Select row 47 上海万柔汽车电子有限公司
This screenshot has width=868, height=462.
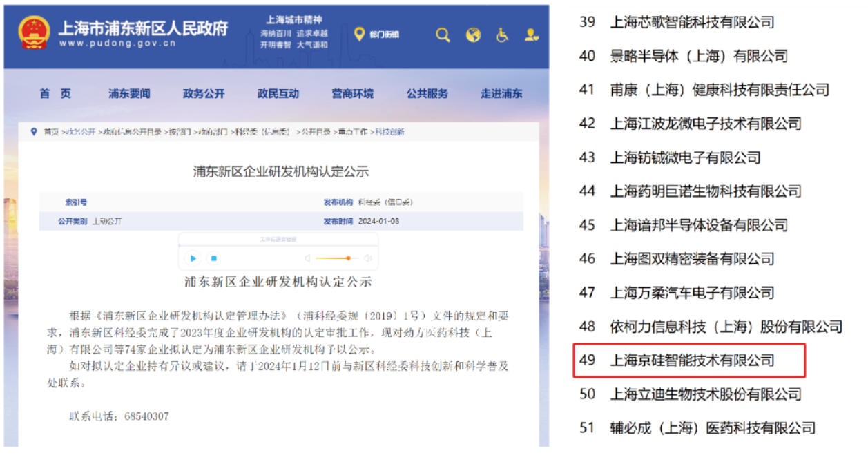[677, 293]
